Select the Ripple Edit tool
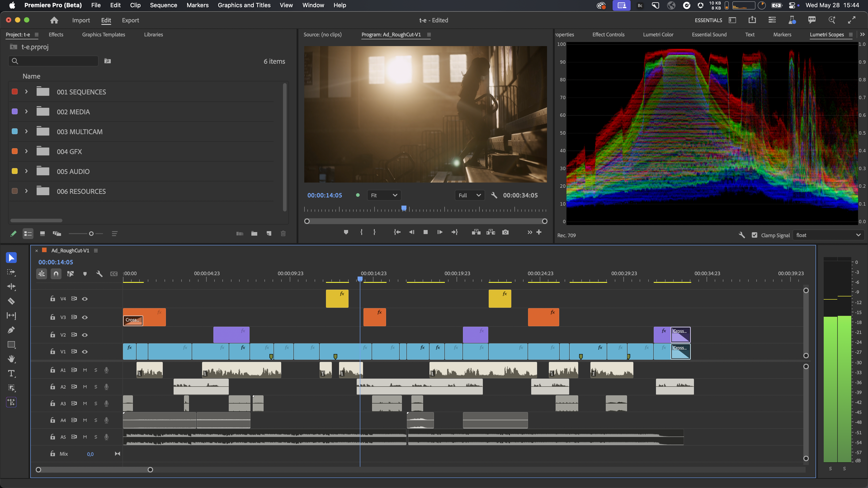 point(11,287)
